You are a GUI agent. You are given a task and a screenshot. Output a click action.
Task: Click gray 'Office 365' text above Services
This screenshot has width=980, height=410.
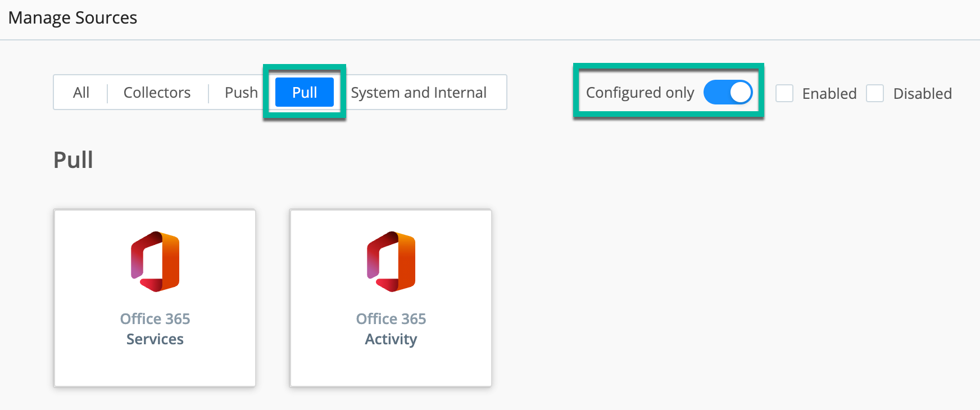(x=155, y=319)
